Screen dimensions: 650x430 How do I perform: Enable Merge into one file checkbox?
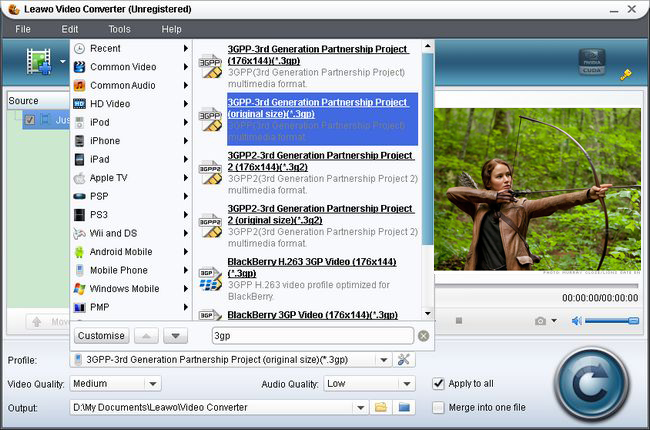click(x=438, y=408)
